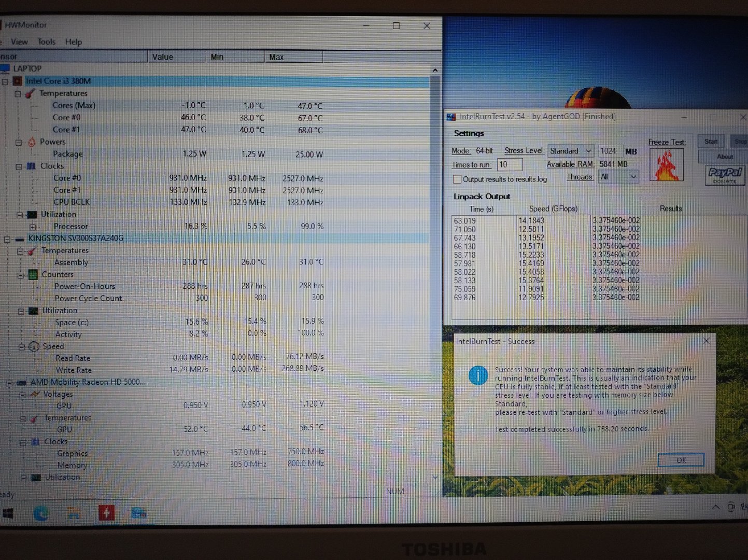Click the IntelBurnTest title bar icon
The image size is (748, 560).
pos(451,117)
